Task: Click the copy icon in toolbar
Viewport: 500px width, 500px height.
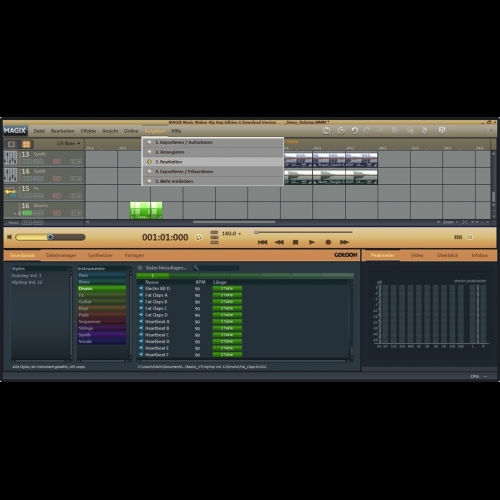Action: click(395, 131)
